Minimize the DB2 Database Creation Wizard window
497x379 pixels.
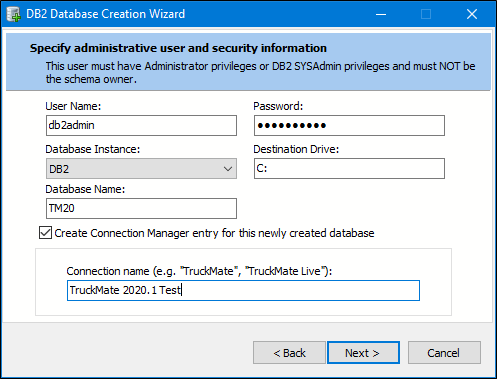coord(381,14)
